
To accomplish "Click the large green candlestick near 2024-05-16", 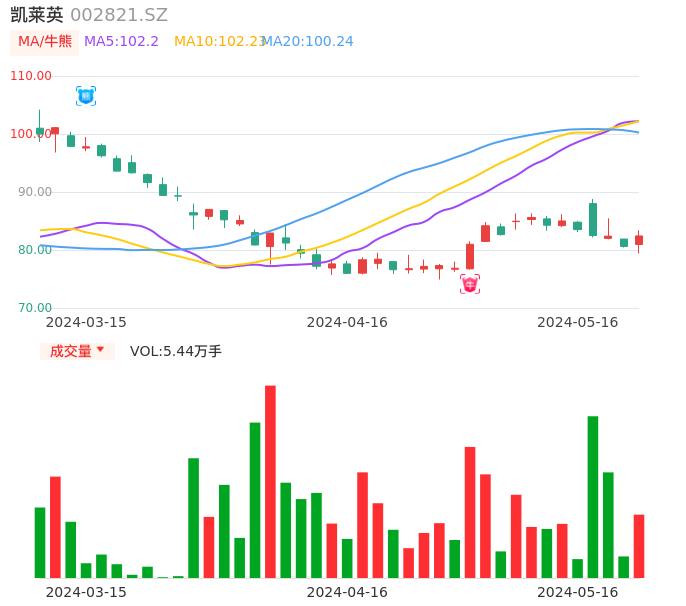I will click(593, 219).
